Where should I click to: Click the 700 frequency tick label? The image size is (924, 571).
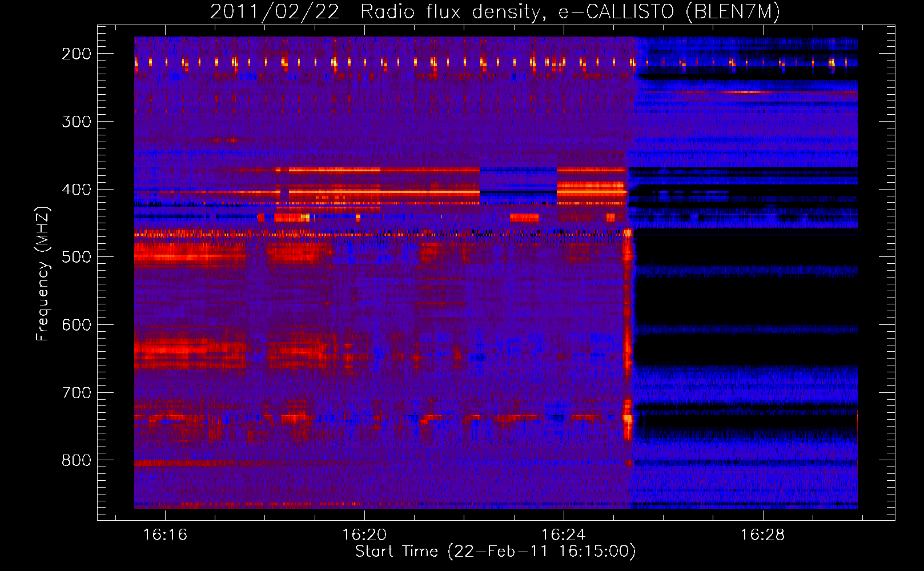coord(77,393)
